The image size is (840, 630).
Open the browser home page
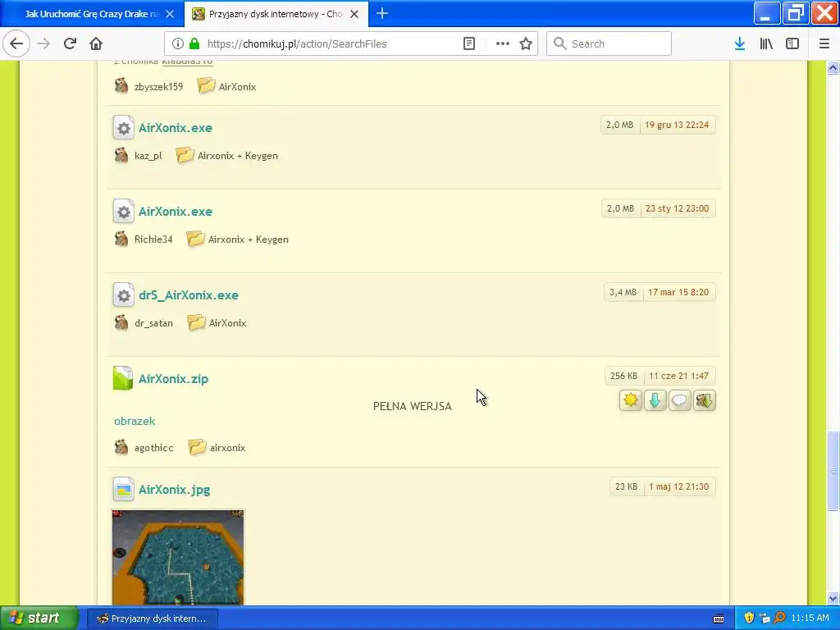click(x=96, y=44)
